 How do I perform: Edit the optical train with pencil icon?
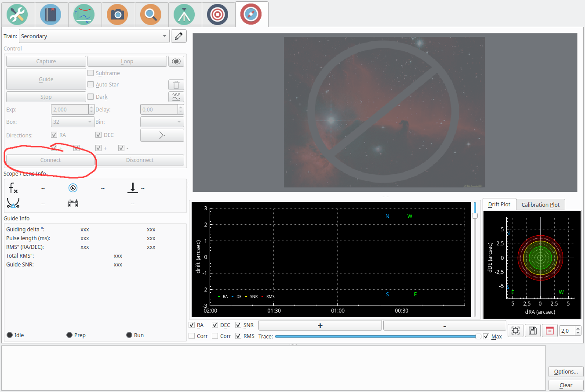click(178, 36)
